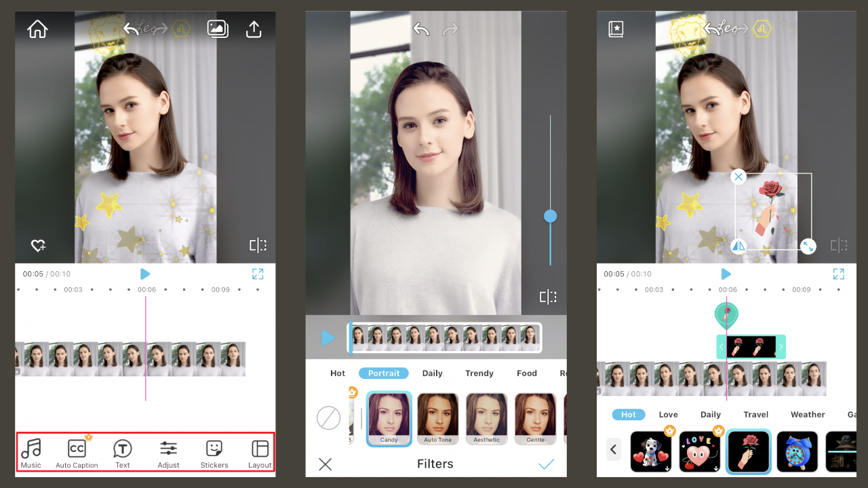The image size is (868, 488).
Task: Expand preview to fullscreen
Action: tap(257, 274)
